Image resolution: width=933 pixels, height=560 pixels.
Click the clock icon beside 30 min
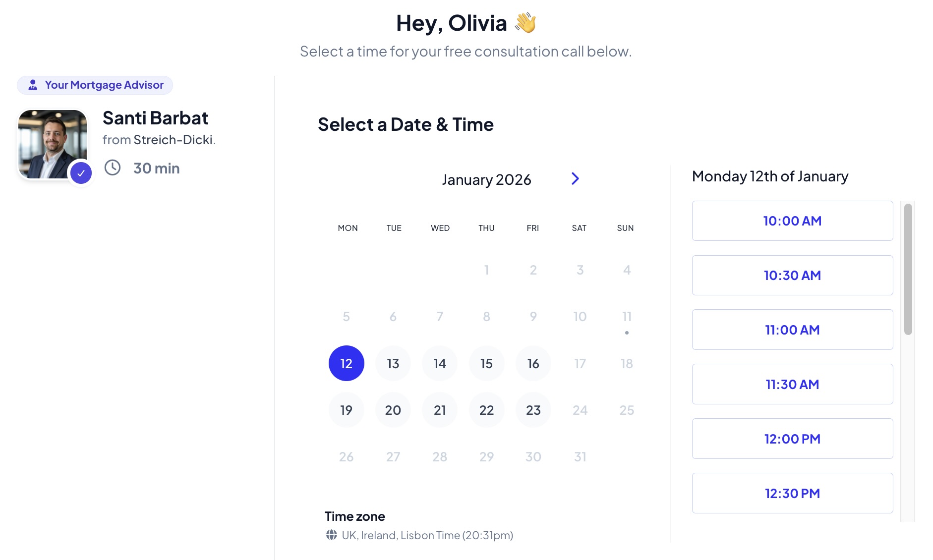[x=113, y=168]
